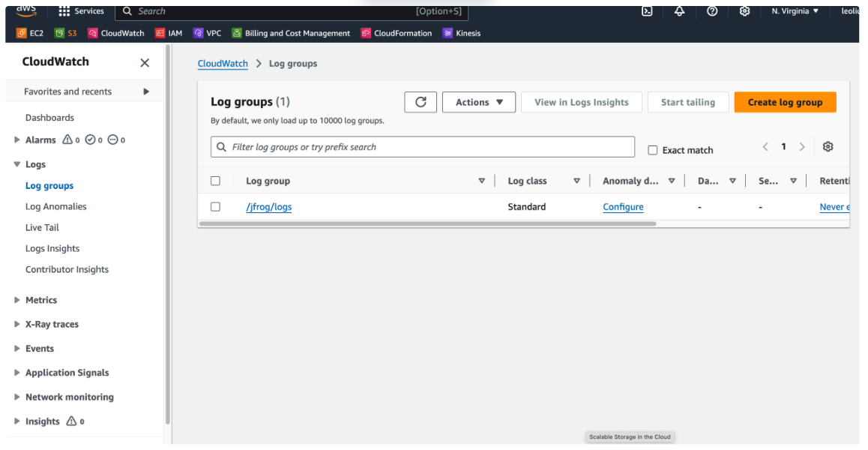Select Log Anomalies in the sidebar
868x450 pixels.
click(x=58, y=206)
